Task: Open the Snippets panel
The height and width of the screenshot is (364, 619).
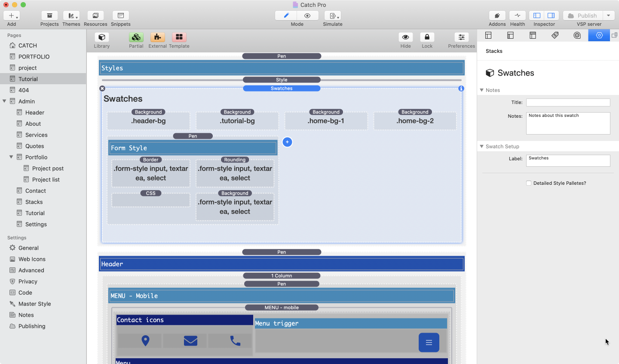Action: [x=120, y=15]
